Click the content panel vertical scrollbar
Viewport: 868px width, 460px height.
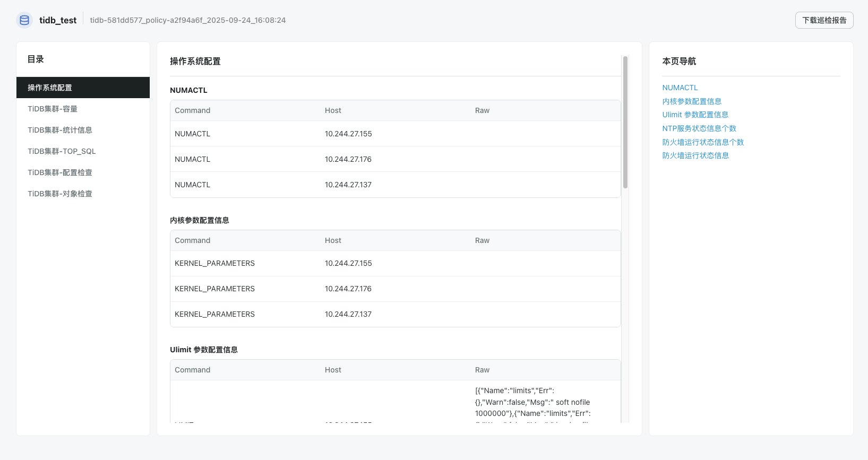click(625, 122)
